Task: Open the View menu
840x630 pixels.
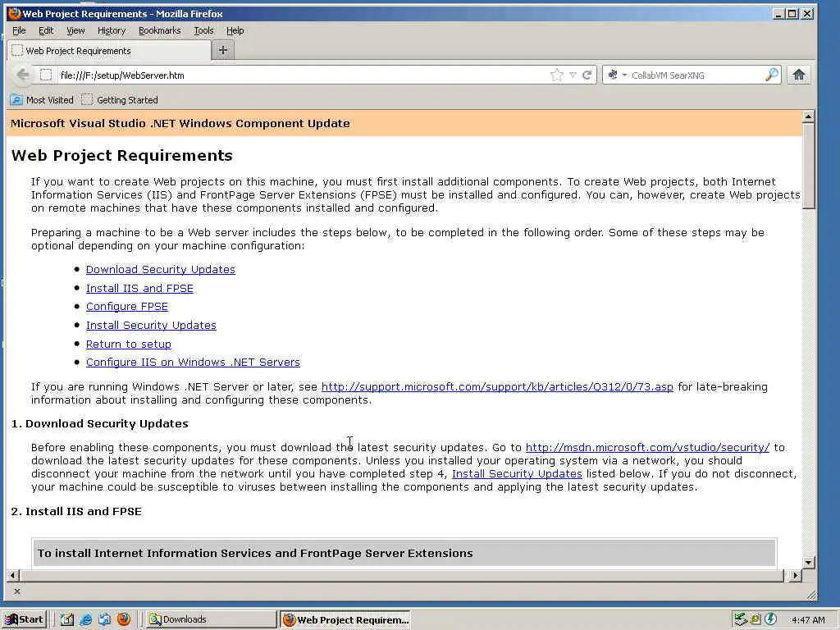Action: pos(75,30)
